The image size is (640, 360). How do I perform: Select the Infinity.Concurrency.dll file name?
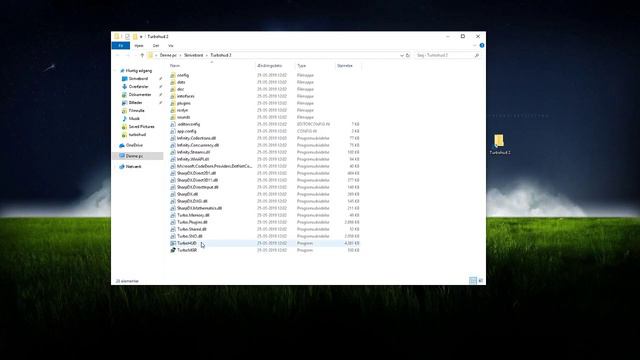(x=198, y=145)
